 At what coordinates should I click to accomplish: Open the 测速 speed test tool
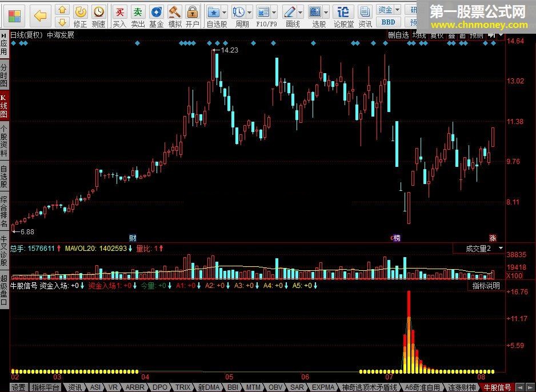98,17
